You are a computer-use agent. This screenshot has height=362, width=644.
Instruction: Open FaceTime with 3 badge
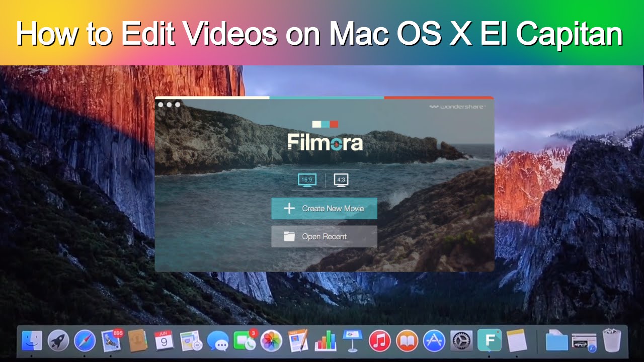245,341
